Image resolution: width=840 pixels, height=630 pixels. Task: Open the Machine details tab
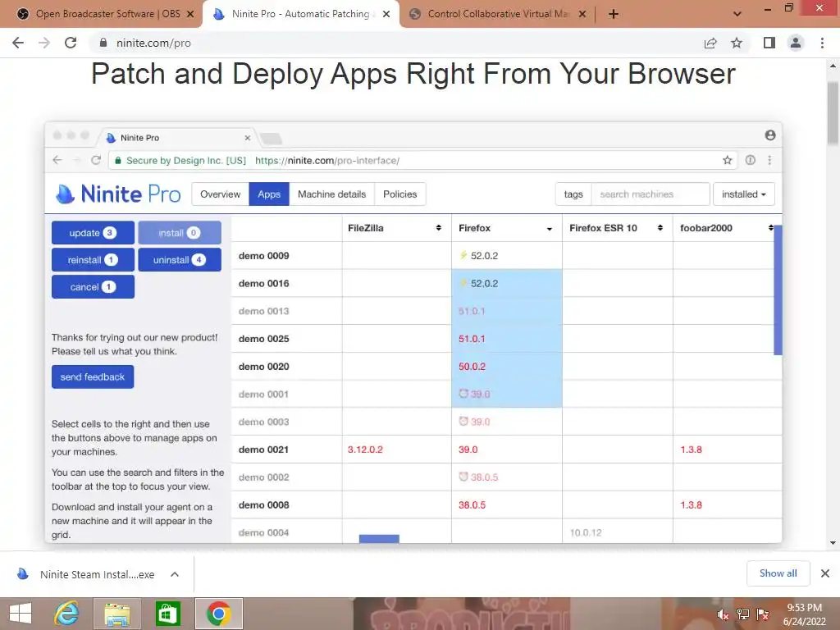331,194
